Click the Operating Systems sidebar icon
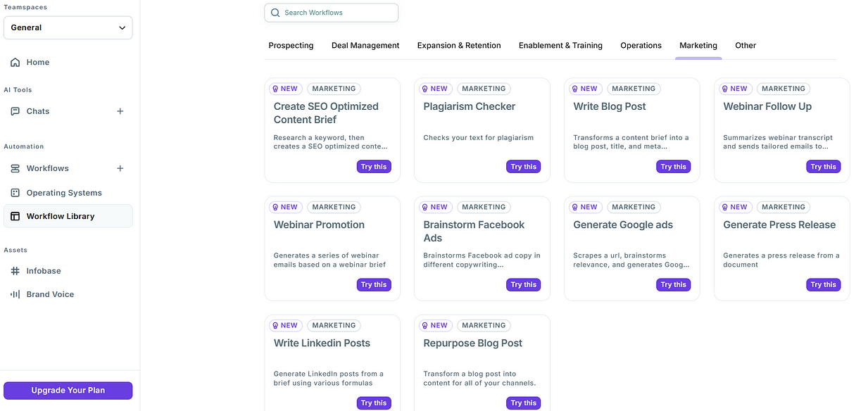This screenshot has width=868, height=411. pyautogui.click(x=15, y=193)
